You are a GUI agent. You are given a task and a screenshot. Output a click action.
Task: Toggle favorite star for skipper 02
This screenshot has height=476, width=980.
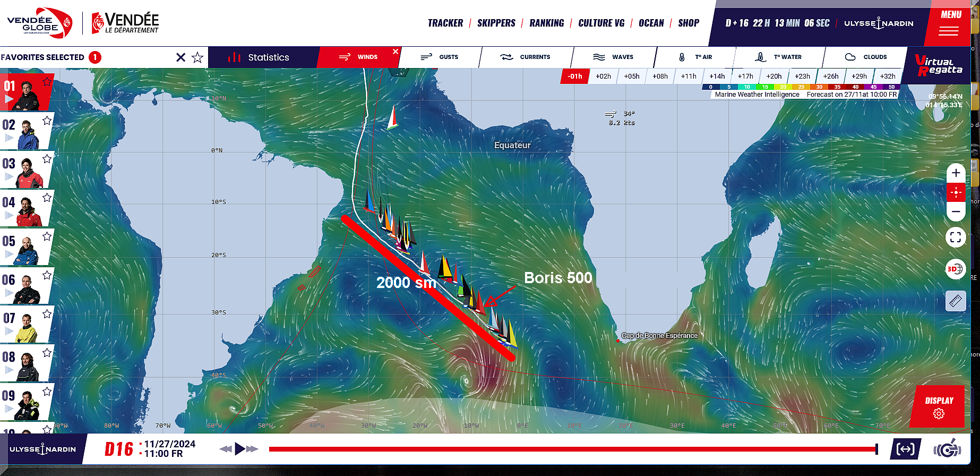tap(47, 121)
